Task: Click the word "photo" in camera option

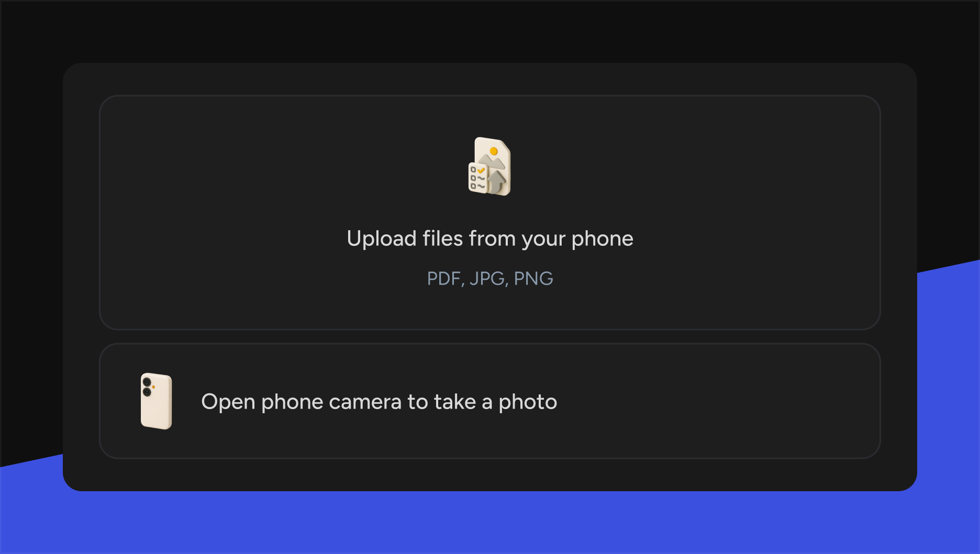Action: click(x=528, y=402)
